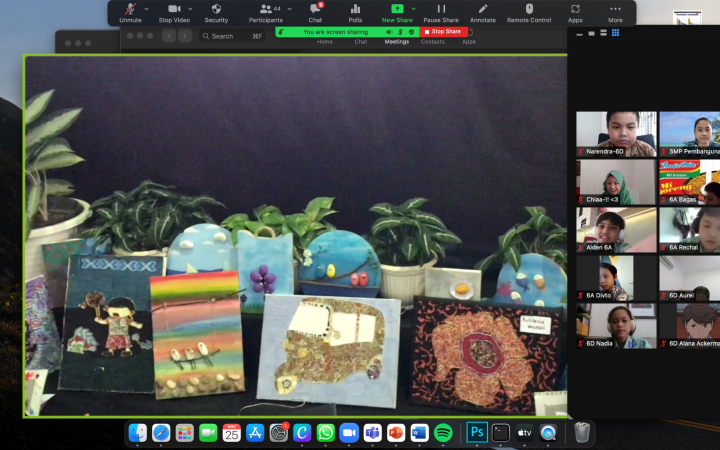
Task: Open the More options menu
Action: (x=615, y=12)
